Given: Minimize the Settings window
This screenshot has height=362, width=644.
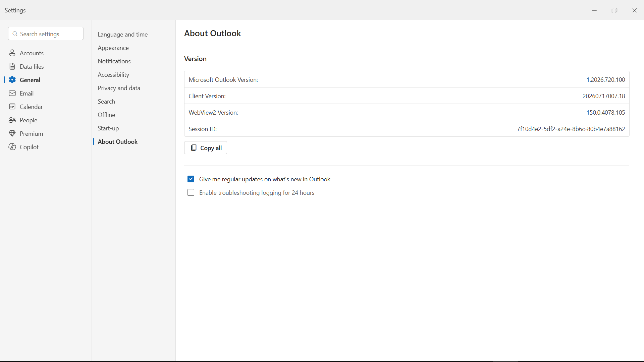Looking at the screenshot, I should (x=594, y=10).
